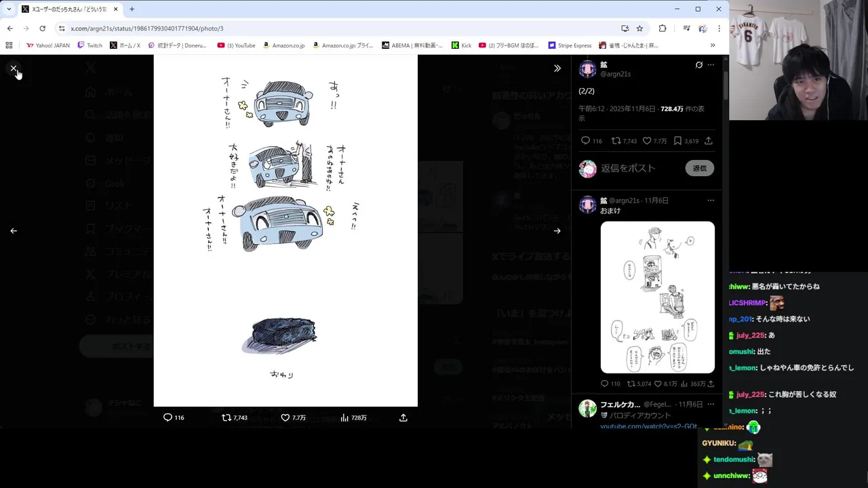The width and height of the screenshot is (868, 488).
Task: Reload the page
Action: pyautogui.click(x=42, y=28)
